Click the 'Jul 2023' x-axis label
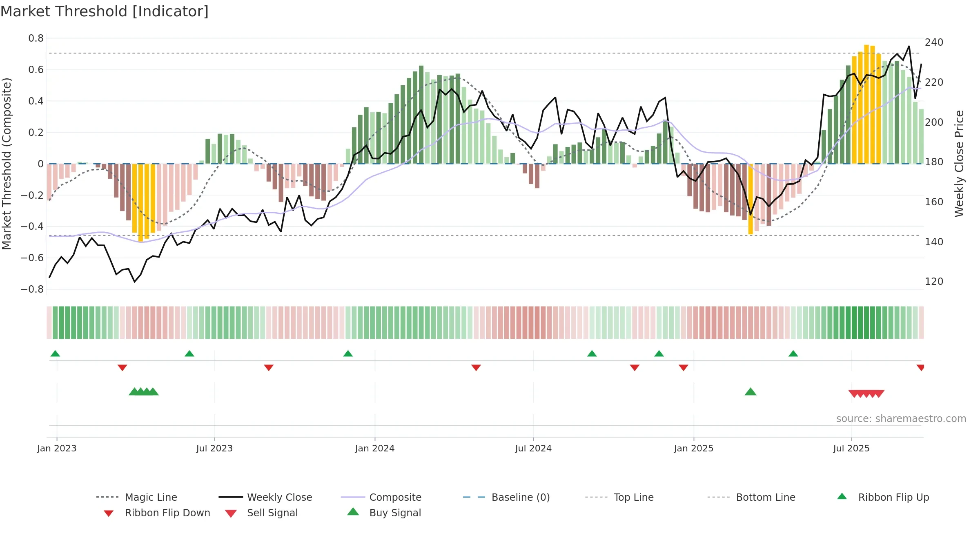Image resolution: width=980 pixels, height=551 pixels. [x=214, y=448]
